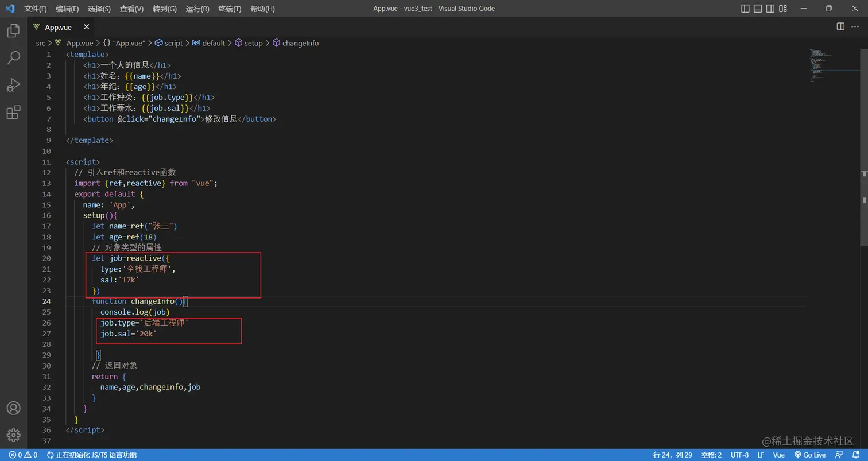Viewport: 868px width, 461px height.
Task: Start the Go Live server button
Action: pos(810,455)
